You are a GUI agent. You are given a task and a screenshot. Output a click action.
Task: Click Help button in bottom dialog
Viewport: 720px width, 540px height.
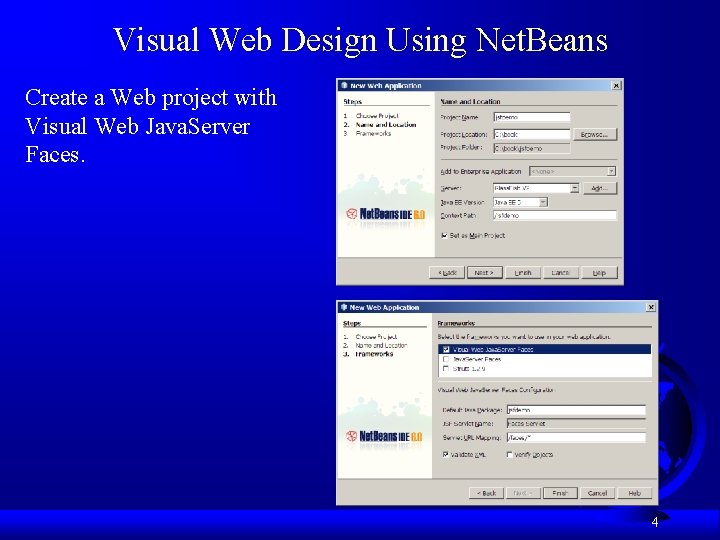click(x=635, y=493)
